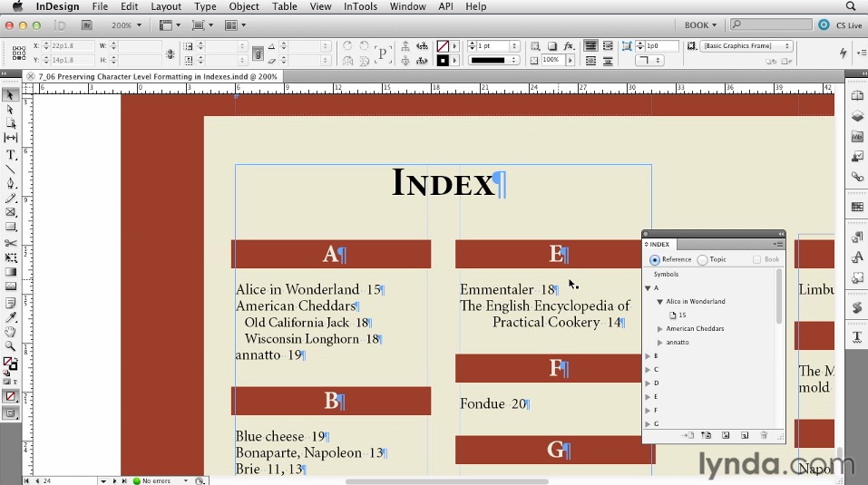Collapse Alice in Wonderland entry
The width and height of the screenshot is (868, 485).
660,302
